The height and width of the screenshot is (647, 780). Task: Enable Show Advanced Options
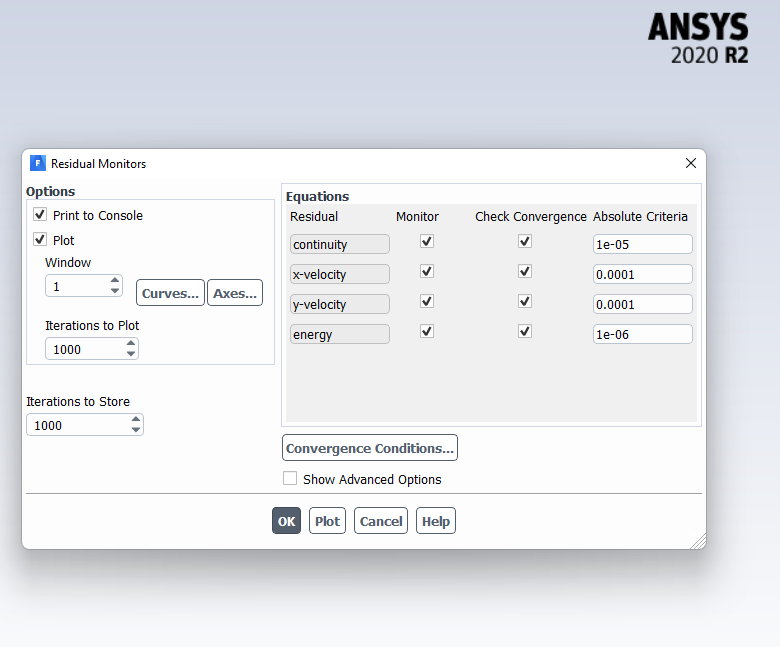coord(290,479)
